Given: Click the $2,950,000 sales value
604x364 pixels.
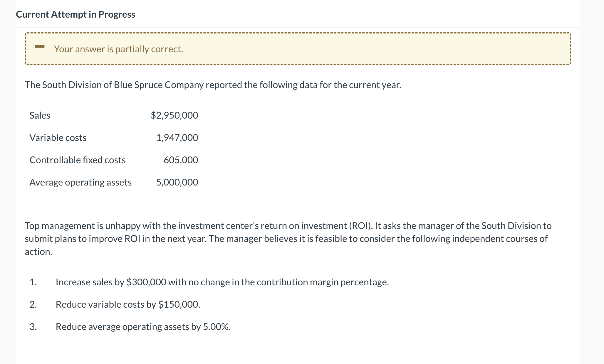Looking at the screenshot, I should tap(174, 115).
